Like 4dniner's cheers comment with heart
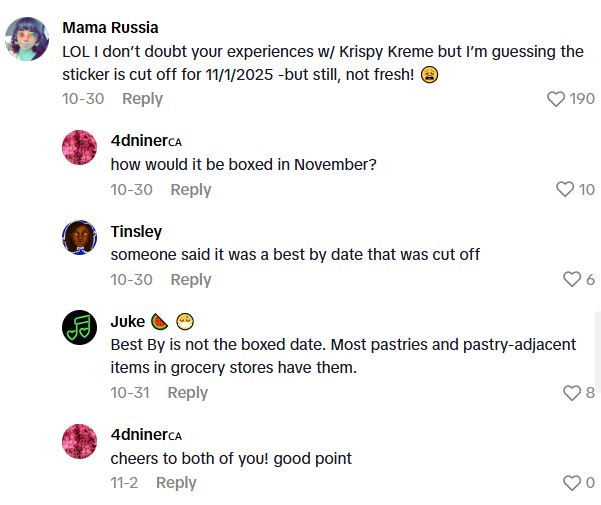This screenshot has height=505, width=601. 572,483
